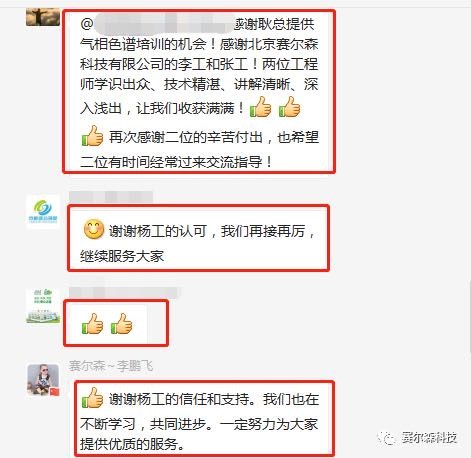Open 李鹏飞's avatar photo
This screenshot has width=471, height=458.
(x=43, y=380)
